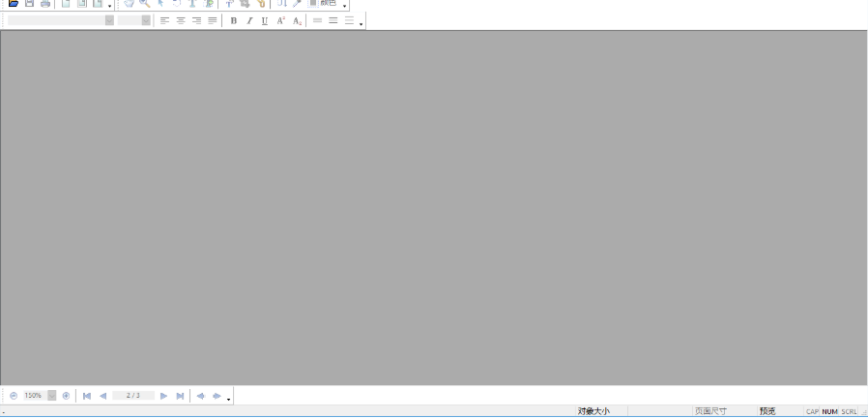Expand the formatting toolbar overflow arrow

[361, 24]
